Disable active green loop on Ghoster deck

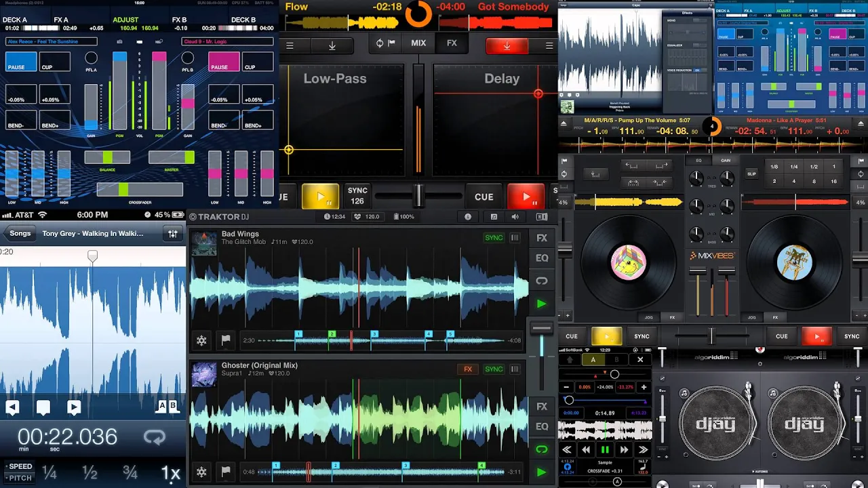542,449
